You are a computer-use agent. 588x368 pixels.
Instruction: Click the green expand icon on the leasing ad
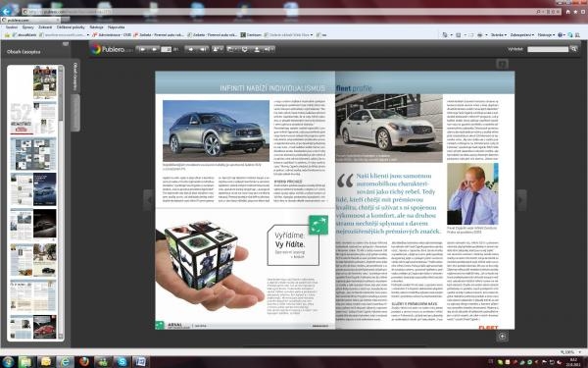click(318, 225)
